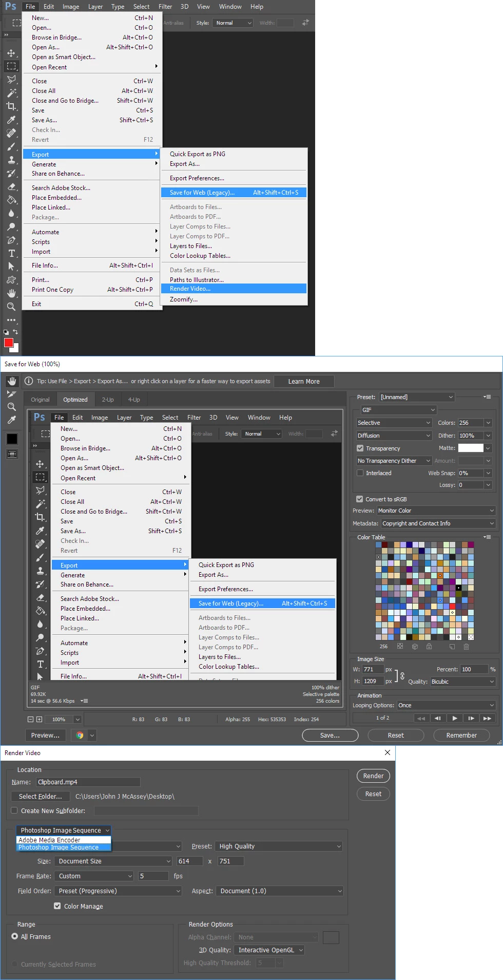503x980 pixels.
Task: Click the Learn More button
Action: 304,382
